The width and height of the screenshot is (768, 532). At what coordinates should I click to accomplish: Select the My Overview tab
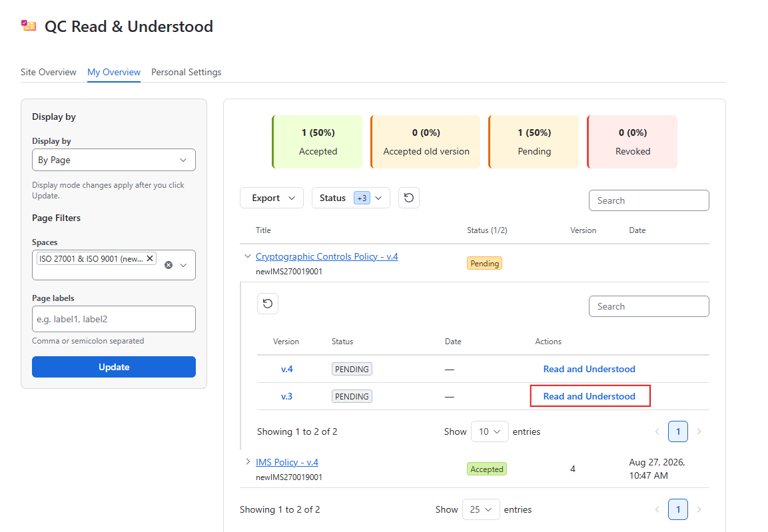pos(114,72)
